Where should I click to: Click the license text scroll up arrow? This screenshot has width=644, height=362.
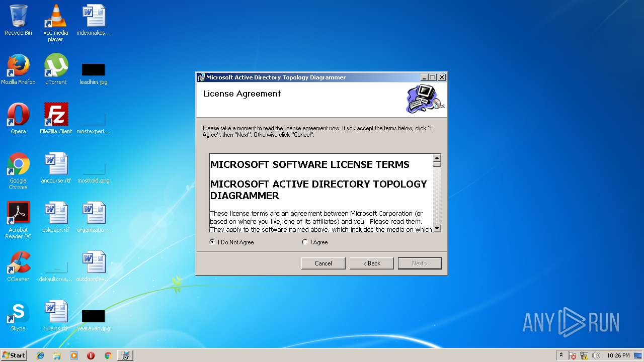click(437, 158)
